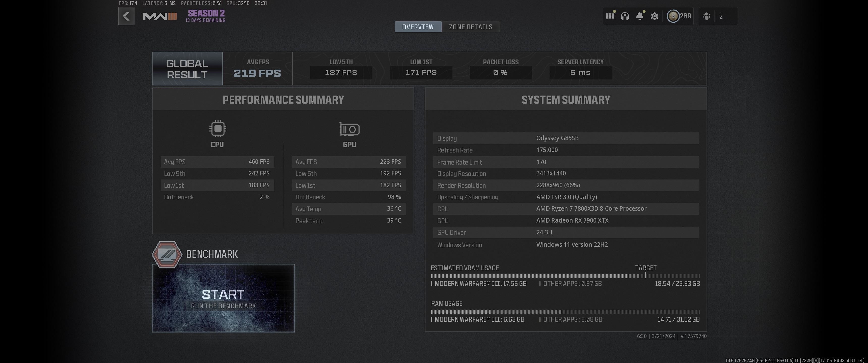Viewport: 868px width, 363px height.
Task: Click the Server Latency 5 ms value
Action: (581, 73)
